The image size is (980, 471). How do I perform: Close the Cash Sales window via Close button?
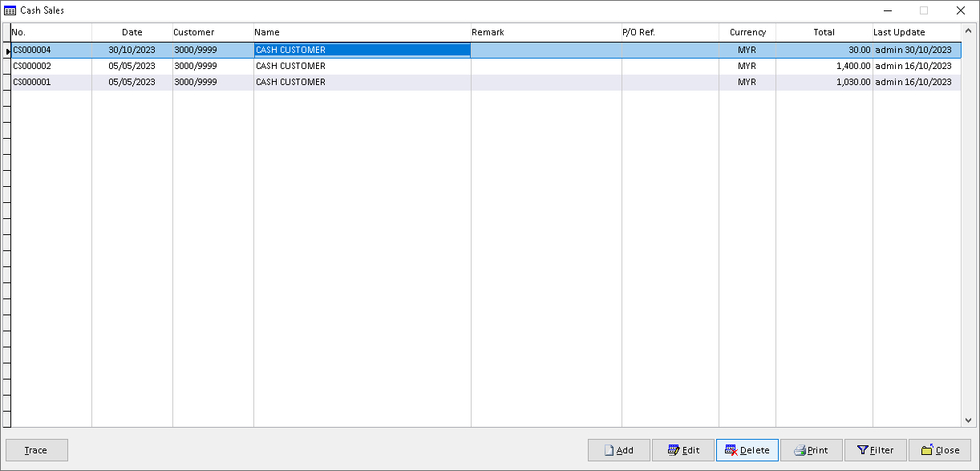(939, 450)
